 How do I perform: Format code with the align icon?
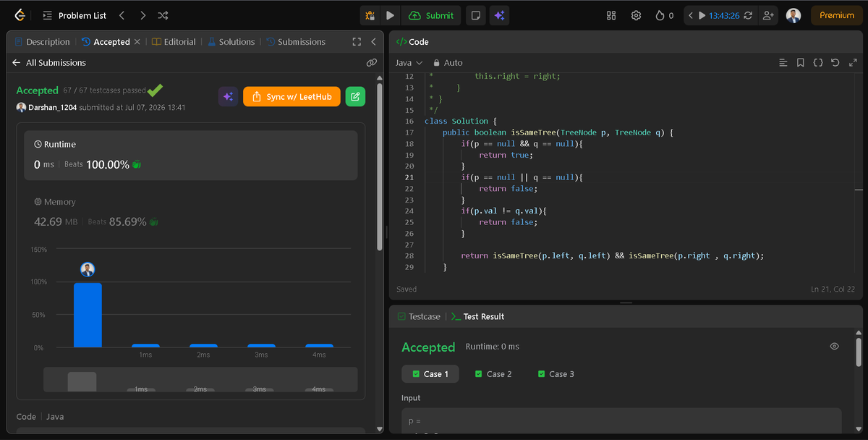coord(783,63)
